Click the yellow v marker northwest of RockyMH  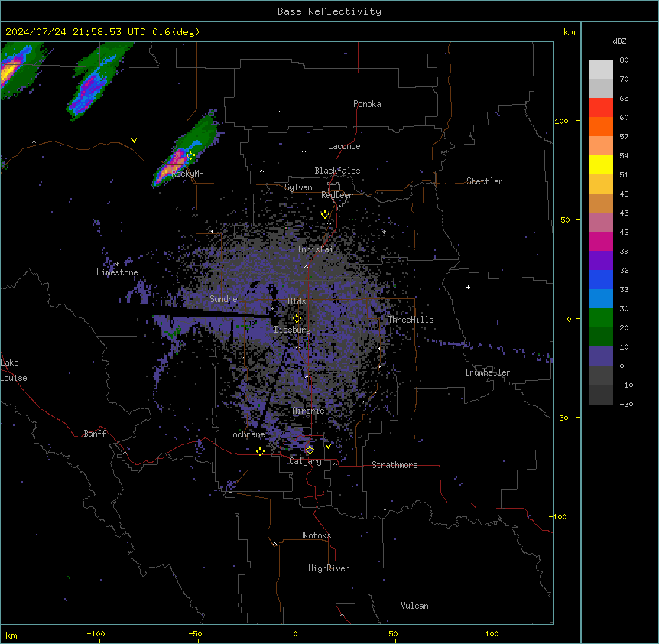pyautogui.click(x=134, y=141)
